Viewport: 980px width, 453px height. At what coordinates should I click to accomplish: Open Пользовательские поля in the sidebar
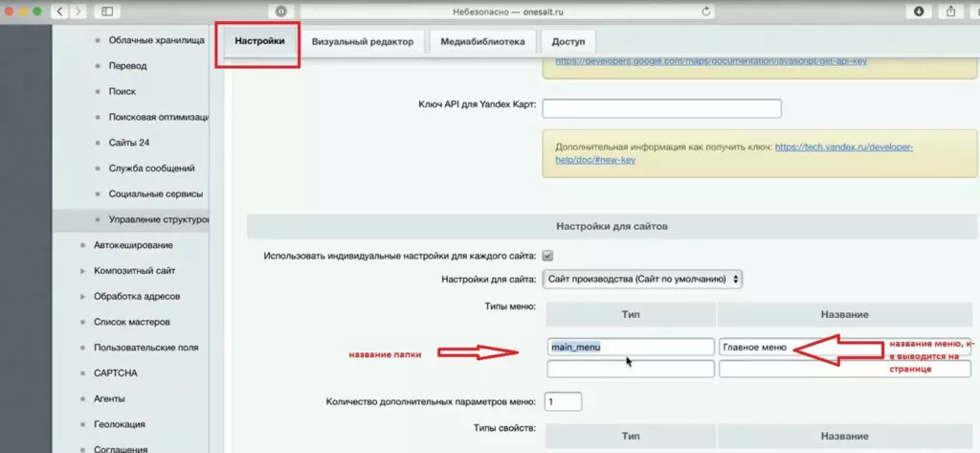click(145, 348)
